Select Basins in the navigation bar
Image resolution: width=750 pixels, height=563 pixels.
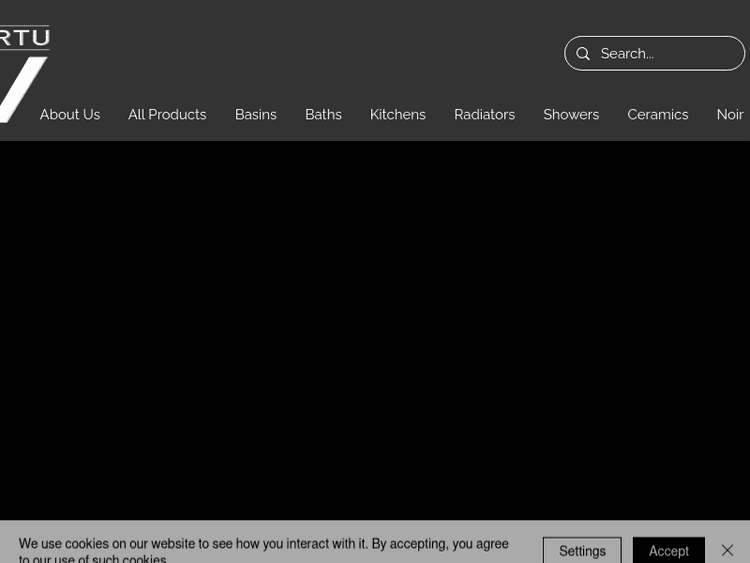[256, 115]
